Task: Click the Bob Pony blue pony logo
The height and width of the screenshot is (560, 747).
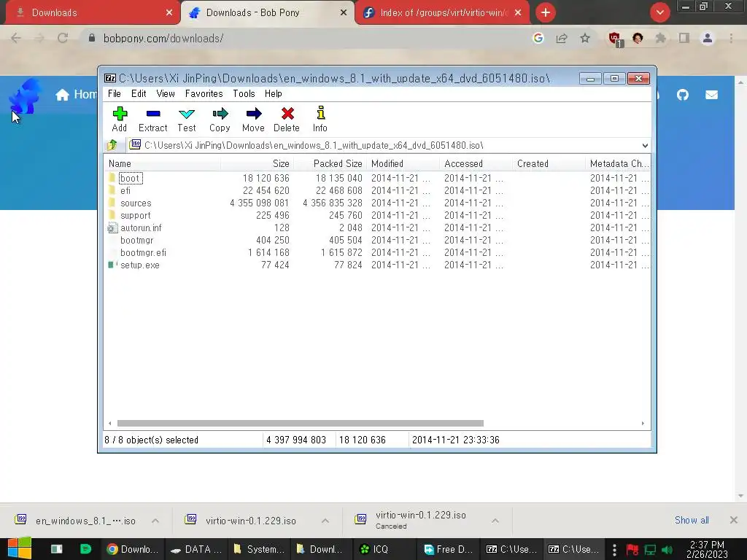Action: point(26,96)
